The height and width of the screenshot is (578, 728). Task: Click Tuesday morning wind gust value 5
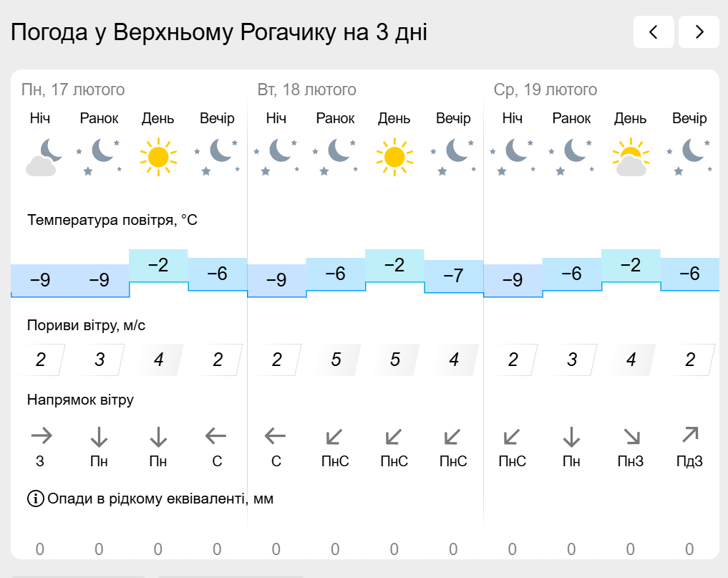(x=336, y=359)
